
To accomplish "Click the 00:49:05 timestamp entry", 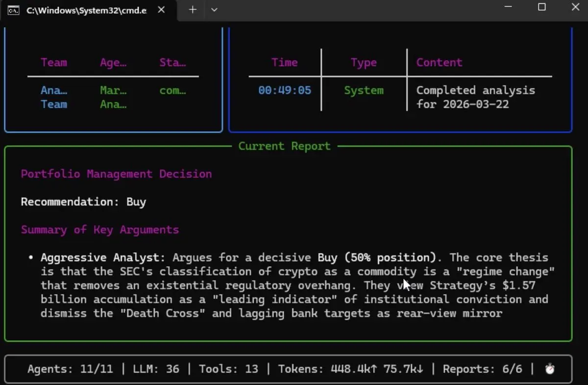I will point(284,91).
